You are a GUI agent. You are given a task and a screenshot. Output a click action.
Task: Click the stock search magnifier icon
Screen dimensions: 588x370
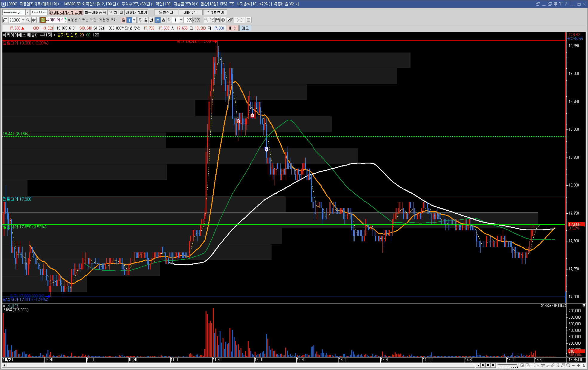[28, 20]
